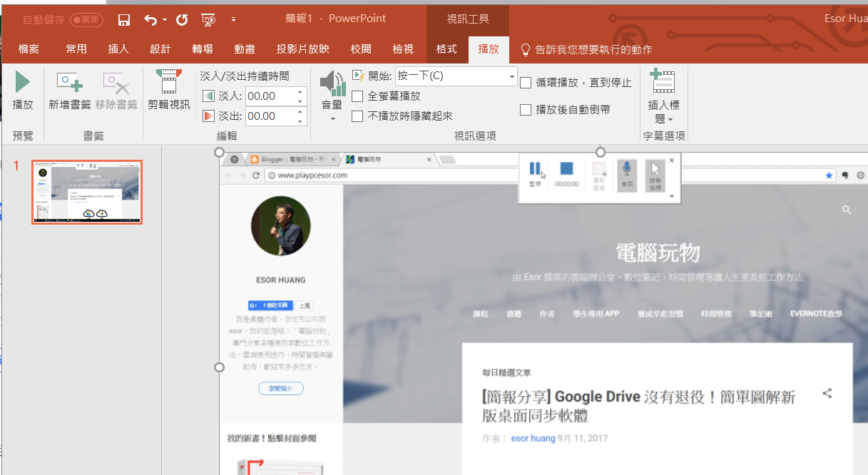Screen dimensions: 868x475
Task: Open the 檔案 menu
Action: 29,49
